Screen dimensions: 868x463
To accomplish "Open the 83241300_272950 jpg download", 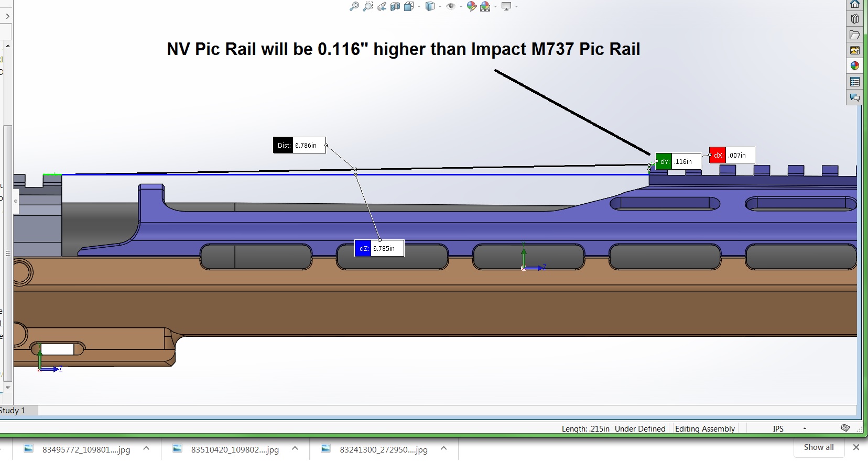I will coord(375,449).
